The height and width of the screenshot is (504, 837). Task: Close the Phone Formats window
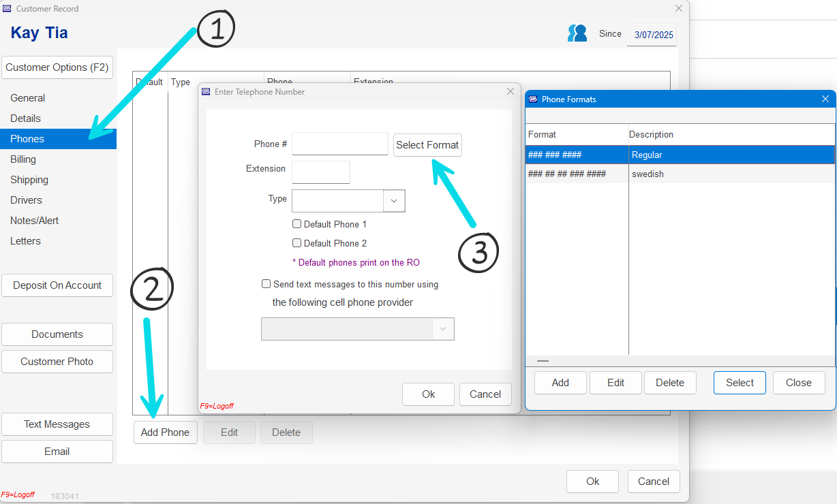click(825, 99)
